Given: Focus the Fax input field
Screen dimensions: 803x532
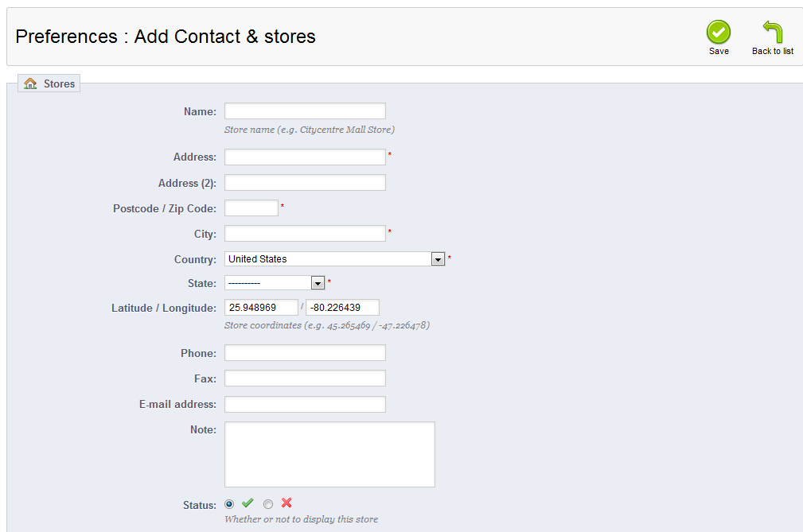Looking at the screenshot, I should tap(306, 379).
